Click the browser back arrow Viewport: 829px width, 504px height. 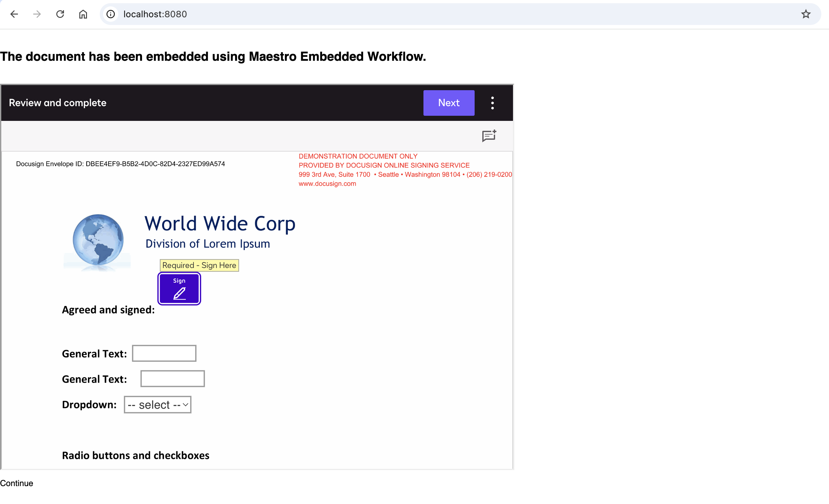coord(14,14)
